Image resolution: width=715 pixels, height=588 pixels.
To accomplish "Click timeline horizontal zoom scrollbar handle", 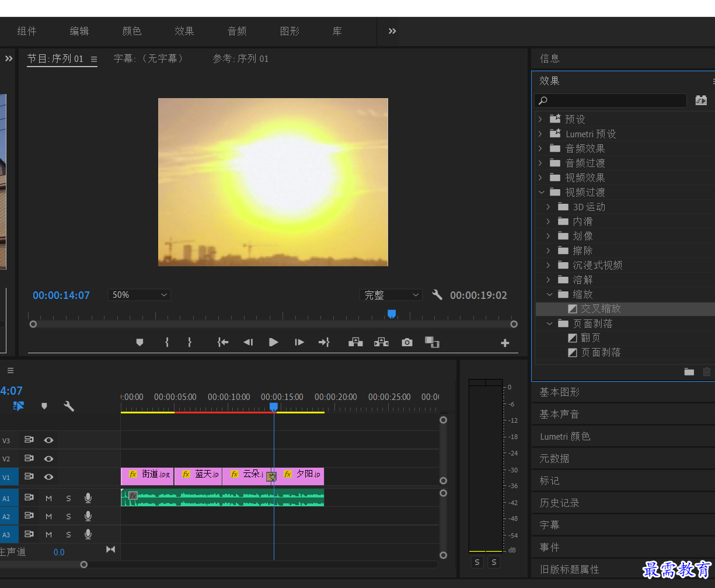I will pyautogui.click(x=84, y=564).
